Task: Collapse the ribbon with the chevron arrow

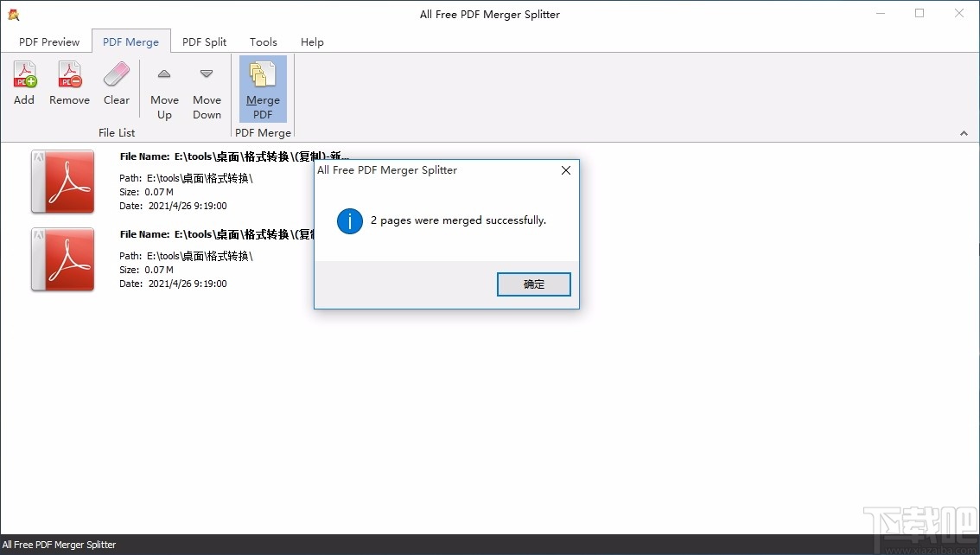Action: coord(964,133)
